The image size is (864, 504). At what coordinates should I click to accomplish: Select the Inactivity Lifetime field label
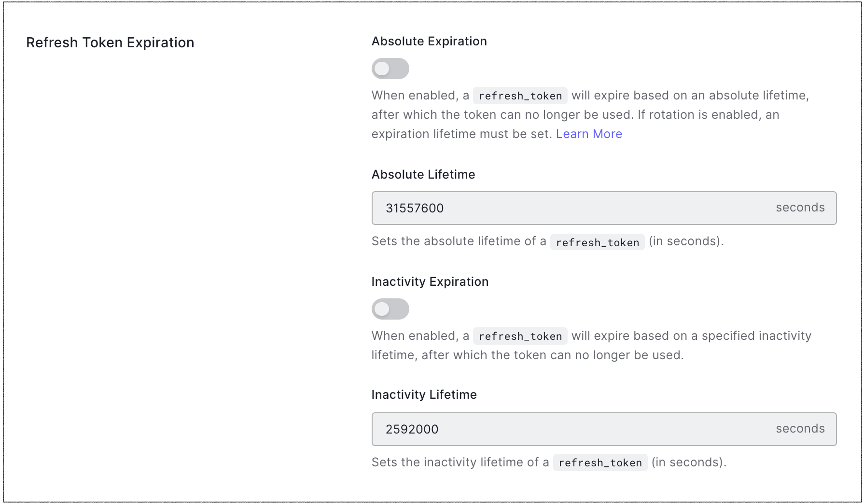point(424,395)
